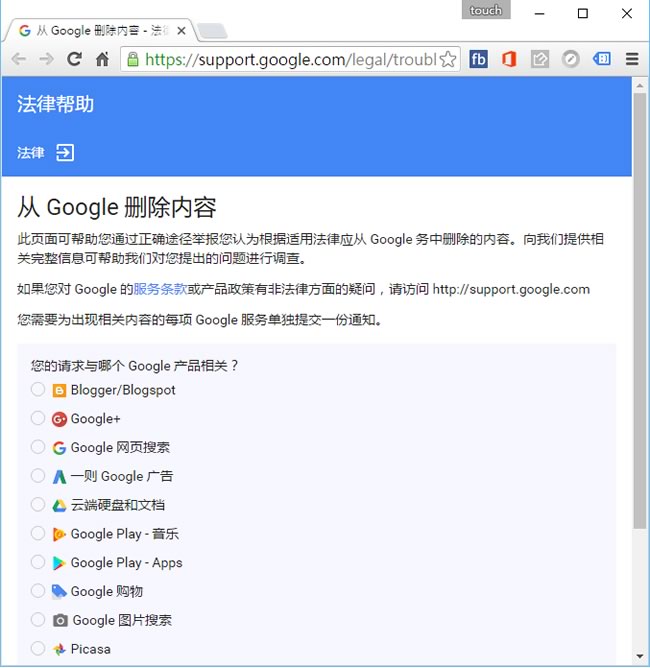This screenshot has height=668, width=650.
Task: Click the 法律 link in blue header
Action: click(31, 153)
